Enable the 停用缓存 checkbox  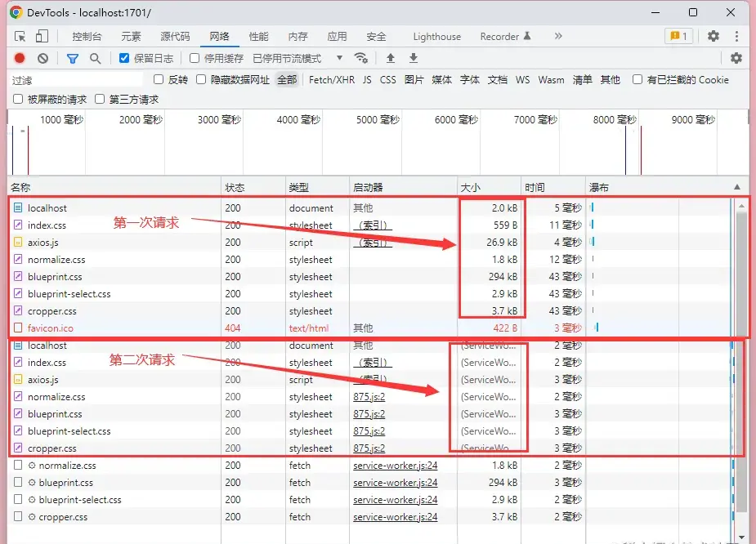pyautogui.click(x=193, y=58)
